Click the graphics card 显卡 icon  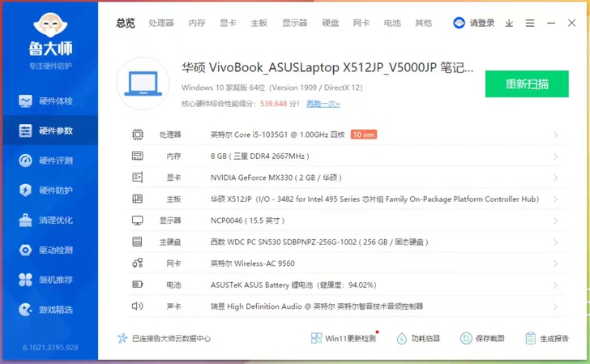(x=137, y=178)
